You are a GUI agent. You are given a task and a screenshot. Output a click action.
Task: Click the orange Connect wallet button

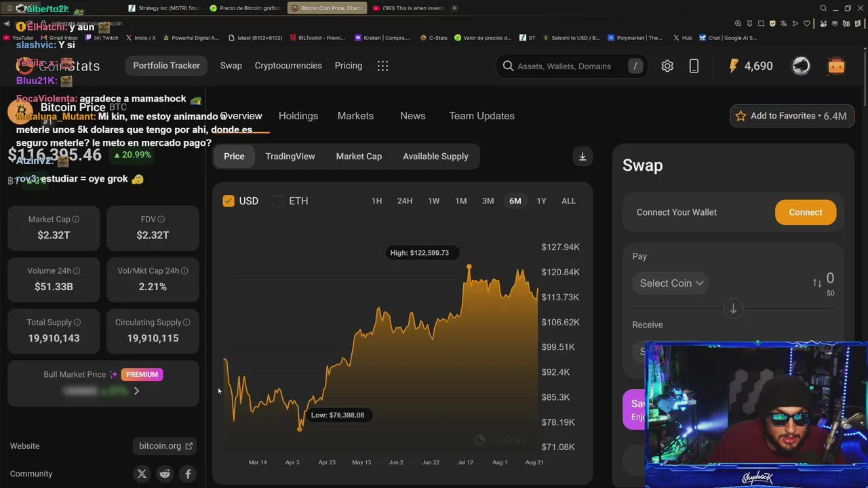coord(806,212)
